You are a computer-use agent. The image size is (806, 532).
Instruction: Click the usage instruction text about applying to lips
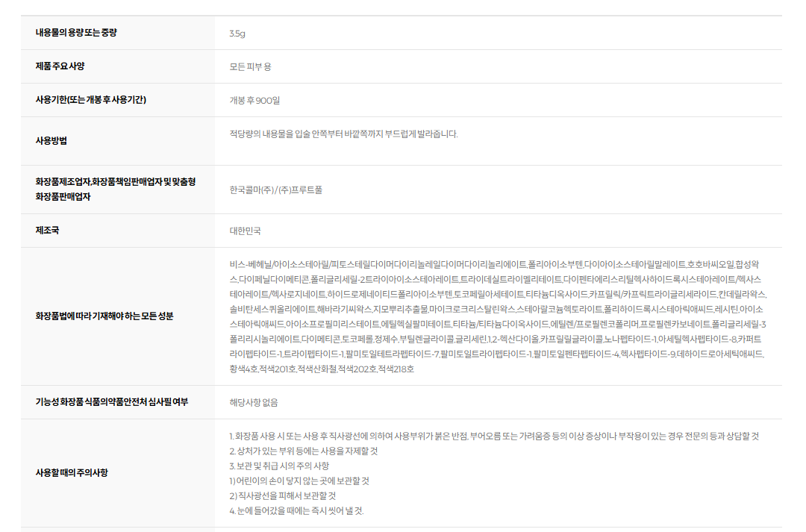[343, 134]
